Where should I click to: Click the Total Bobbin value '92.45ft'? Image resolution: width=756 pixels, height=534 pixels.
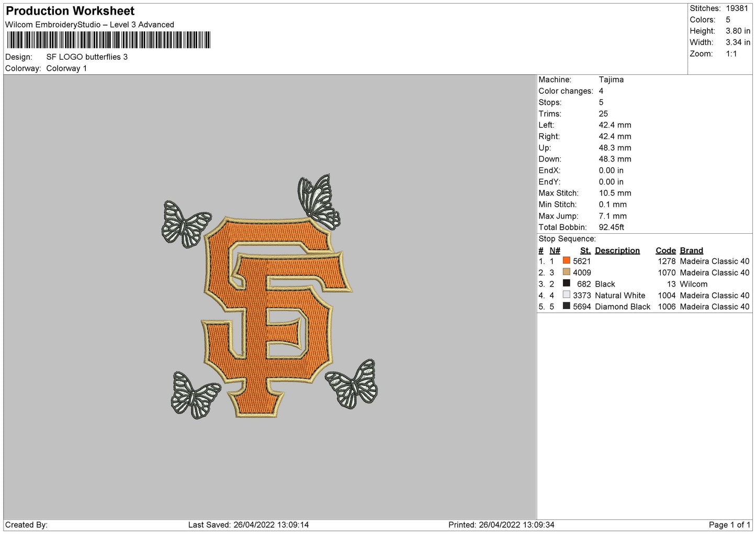pyautogui.click(x=612, y=227)
